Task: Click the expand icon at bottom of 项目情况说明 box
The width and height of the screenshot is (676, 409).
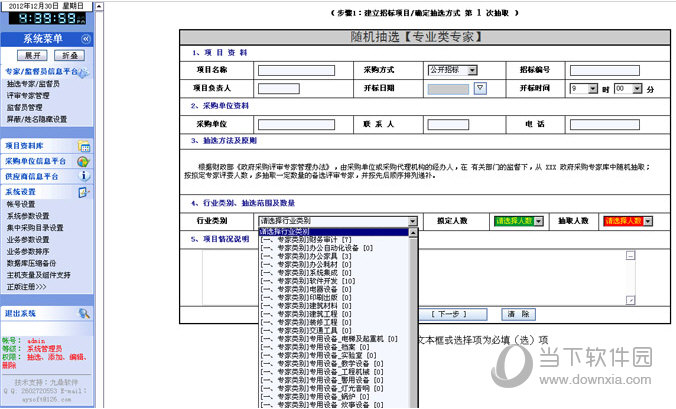Action: point(630,300)
